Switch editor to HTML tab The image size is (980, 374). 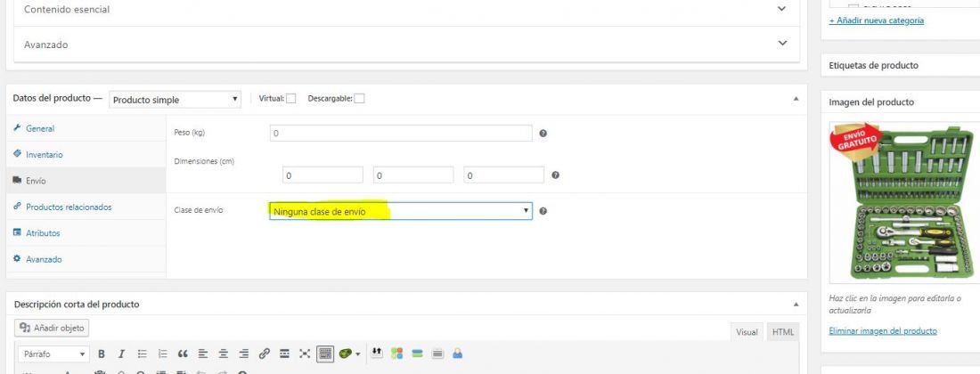click(782, 332)
